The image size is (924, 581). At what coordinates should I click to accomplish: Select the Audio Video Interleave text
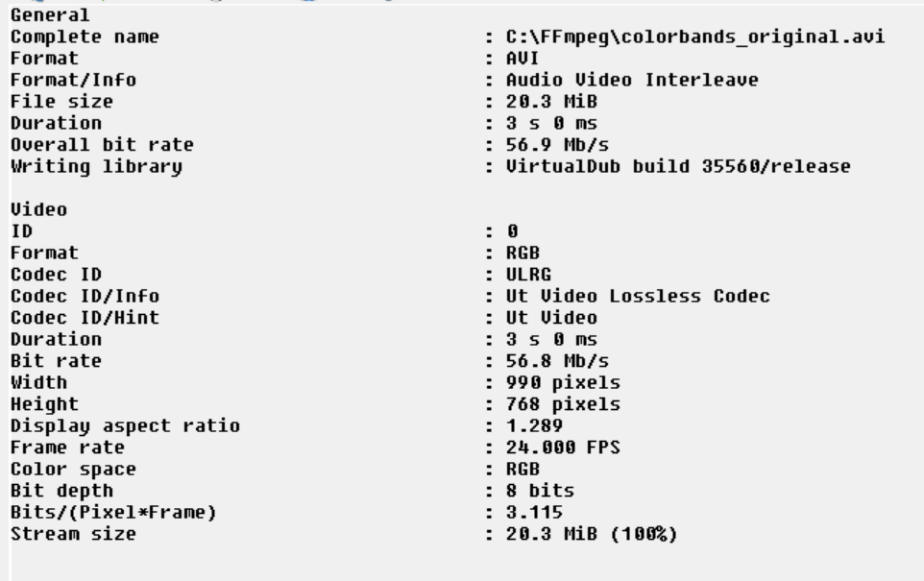pos(631,80)
